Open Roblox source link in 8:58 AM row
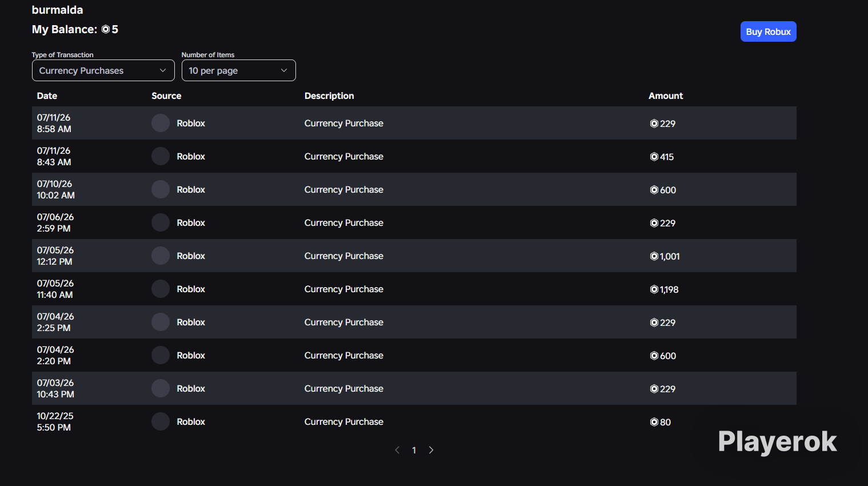Image resolution: width=868 pixels, height=486 pixels. [191, 123]
